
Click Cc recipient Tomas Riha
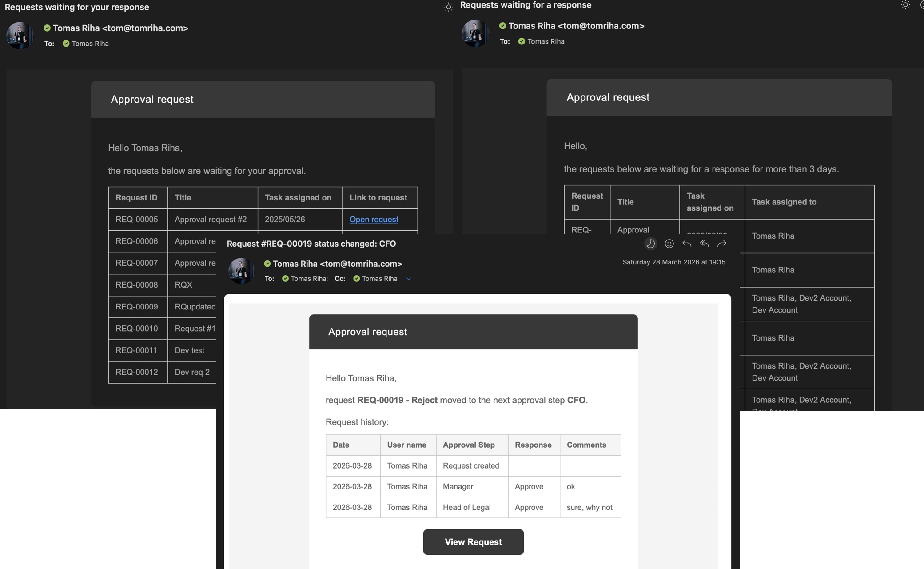pos(379,279)
